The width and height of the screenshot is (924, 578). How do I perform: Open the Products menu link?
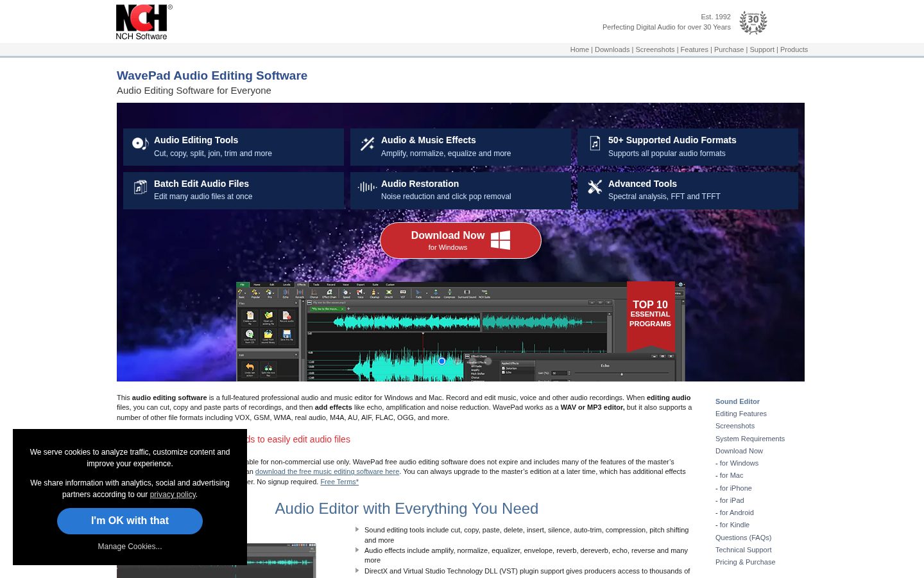(794, 49)
